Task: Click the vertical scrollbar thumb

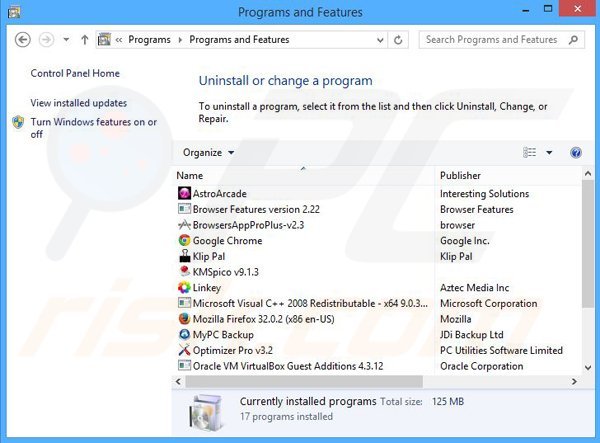Action: tap(588, 243)
